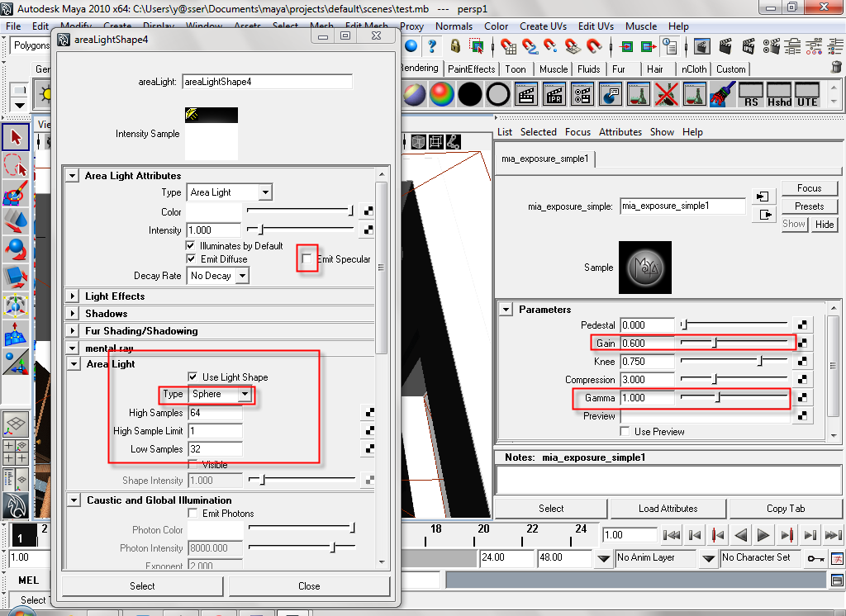The height and width of the screenshot is (616, 846).
Task: Switch to the nCloth shelf tab
Action: pyautogui.click(x=694, y=69)
